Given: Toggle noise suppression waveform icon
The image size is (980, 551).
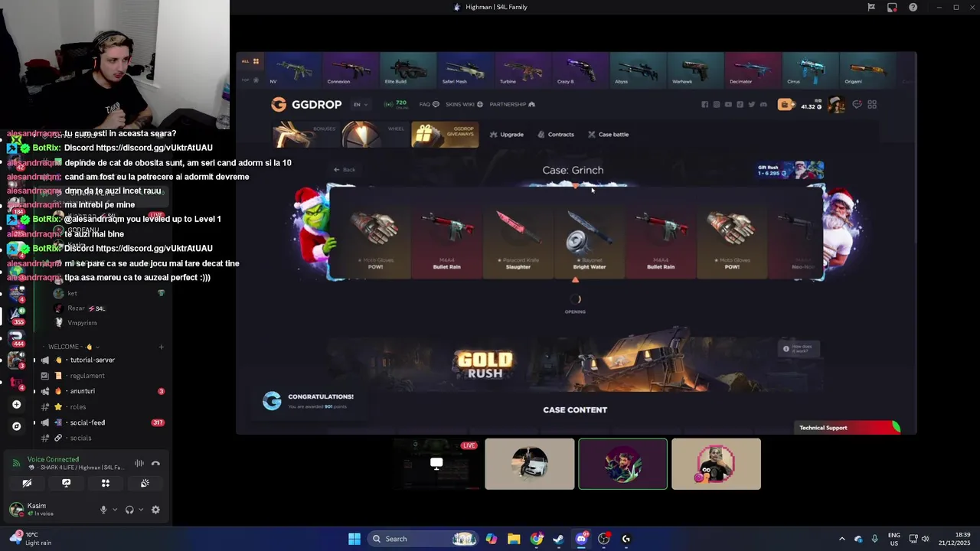Looking at the screenshot, I should coord(139,463).
